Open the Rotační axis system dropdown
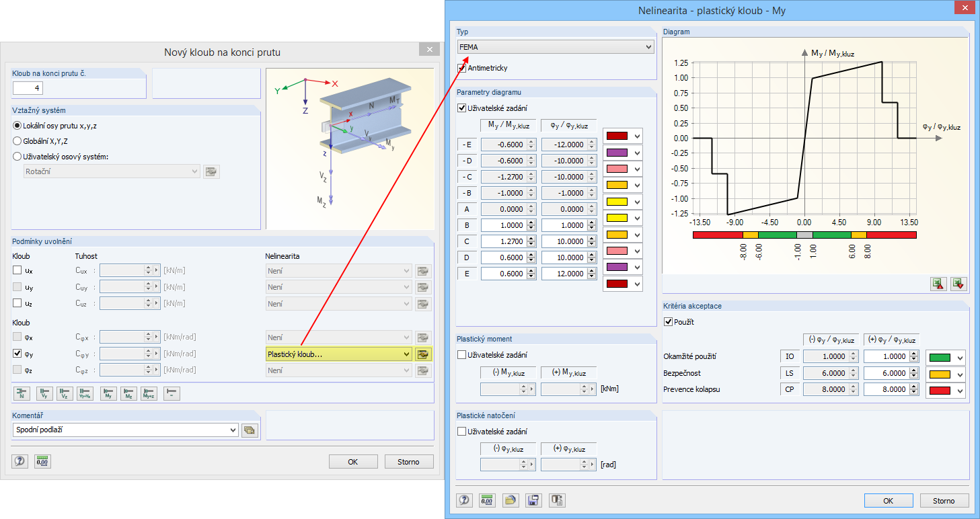Image resolution: width=980 pixels, height=519 pixels. point(111,171)
